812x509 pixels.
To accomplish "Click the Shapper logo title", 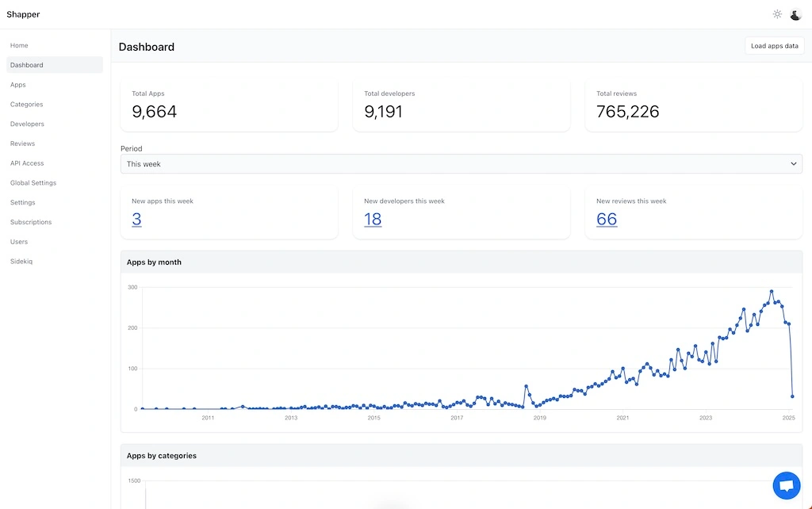I will point(23,14).
